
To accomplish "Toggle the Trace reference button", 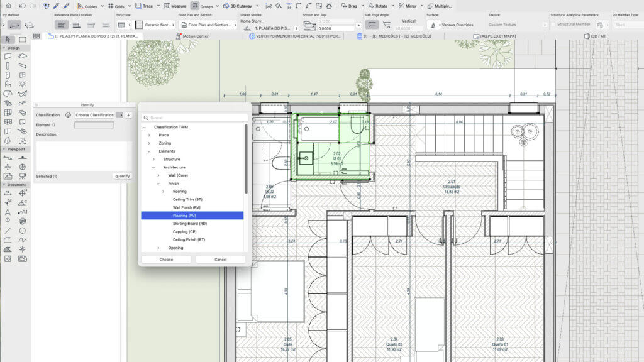I will pos(138,6).
